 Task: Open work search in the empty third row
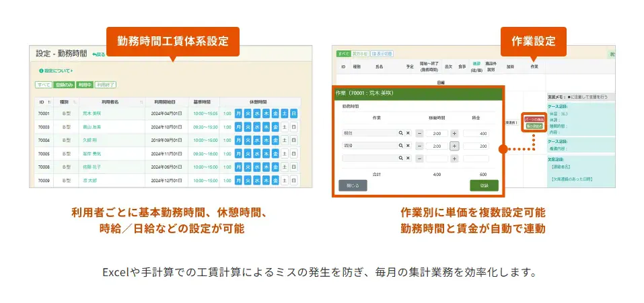pos(400,159)
